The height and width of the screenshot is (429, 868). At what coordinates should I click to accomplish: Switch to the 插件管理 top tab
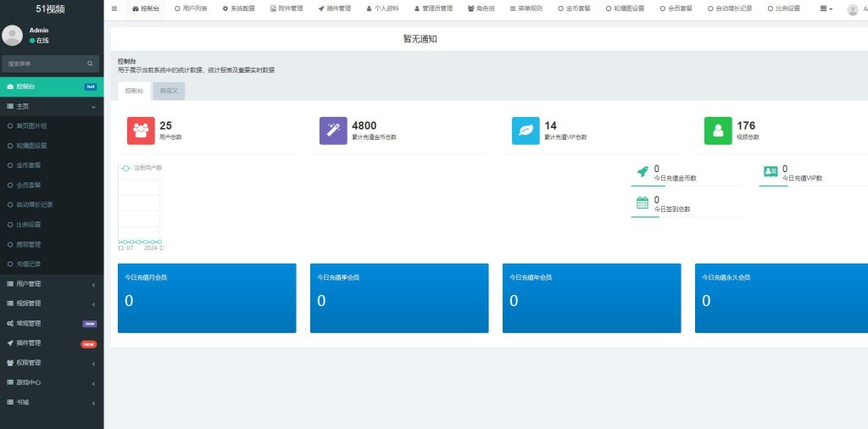pos(334,8)
